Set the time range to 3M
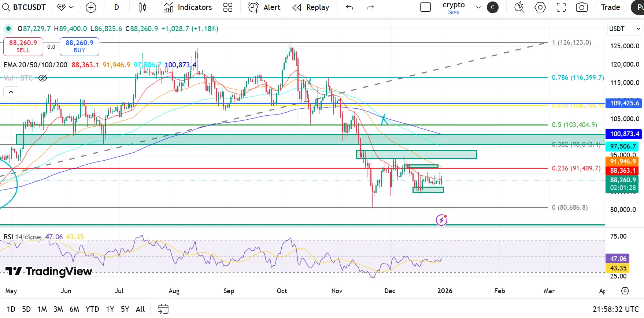 pos(58,309)
